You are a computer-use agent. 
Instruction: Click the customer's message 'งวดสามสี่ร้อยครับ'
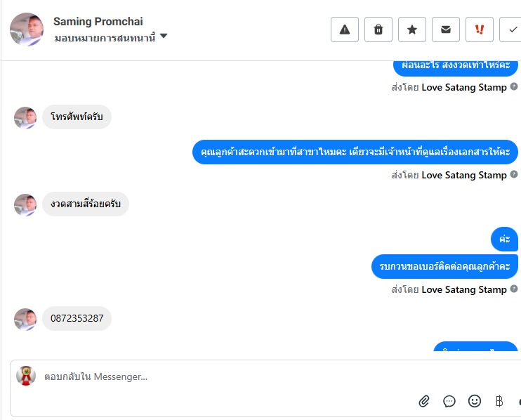coord(86,204)
